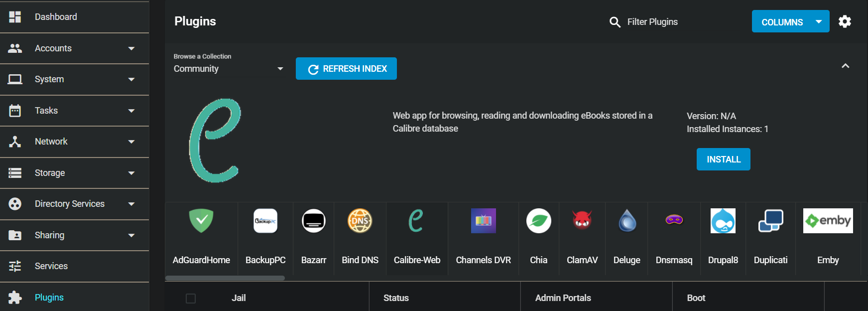The image size is (868, 311).
Task: Select the Channels DVR plugin icon
Action: 484,221
